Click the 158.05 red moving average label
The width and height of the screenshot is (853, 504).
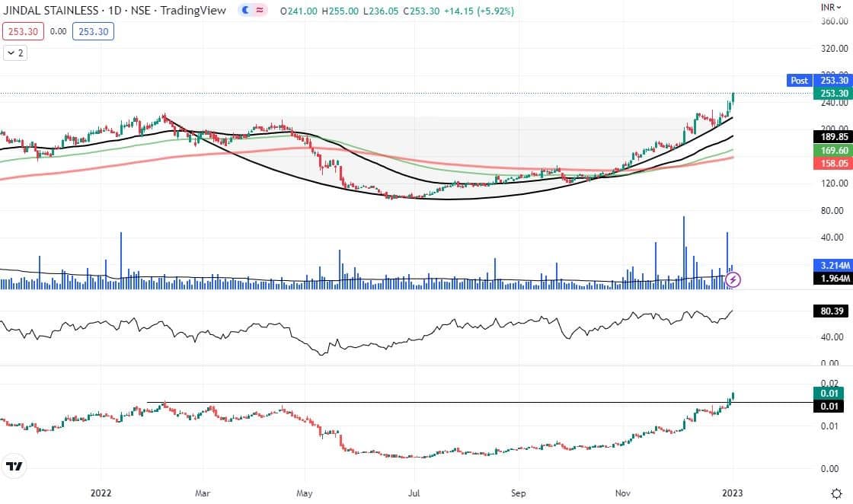pos(829,162)
